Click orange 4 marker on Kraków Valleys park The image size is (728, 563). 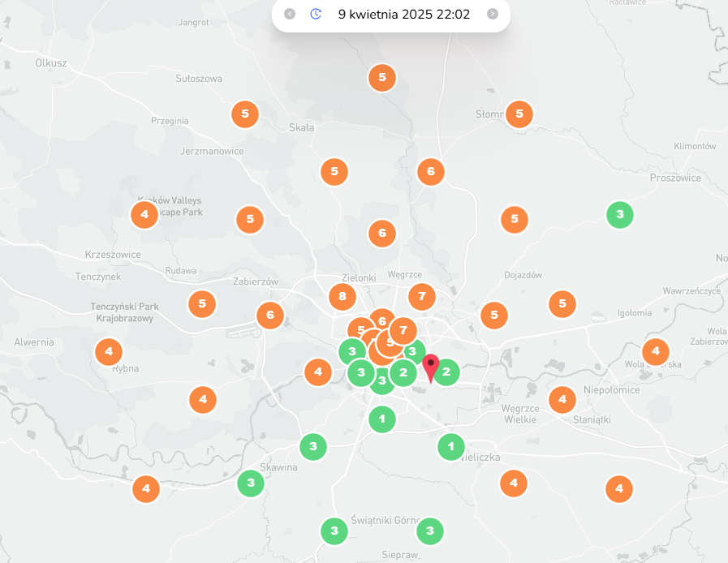point(144,215)
